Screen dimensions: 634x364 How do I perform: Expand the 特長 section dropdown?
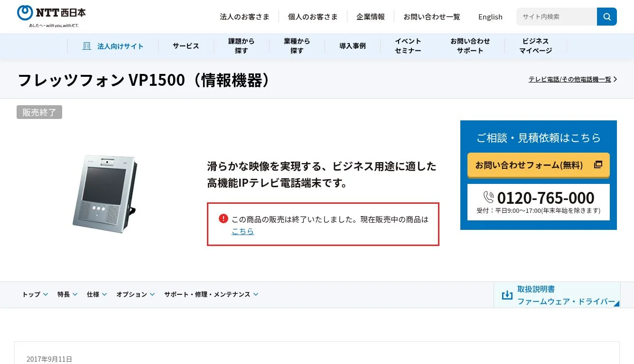pyautogui.click(x=68, y=294)
